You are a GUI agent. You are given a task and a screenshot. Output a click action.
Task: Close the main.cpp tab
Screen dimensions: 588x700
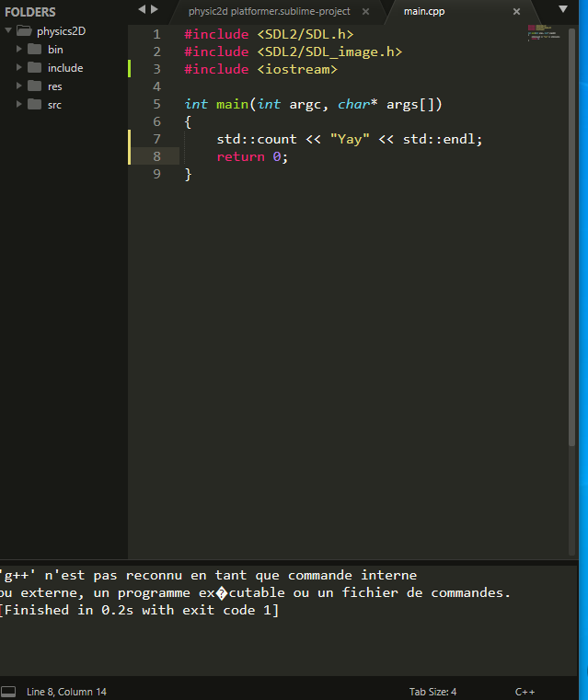pos(516,12)
